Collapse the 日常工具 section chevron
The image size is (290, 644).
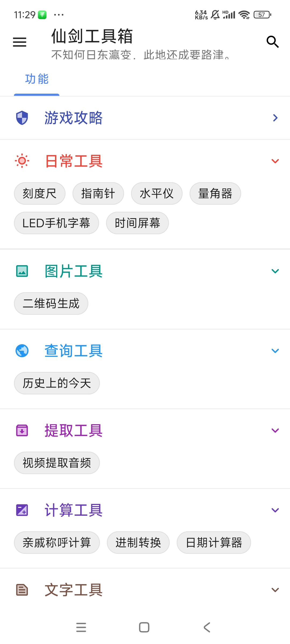pyautogui.click(x=275, y=161)
